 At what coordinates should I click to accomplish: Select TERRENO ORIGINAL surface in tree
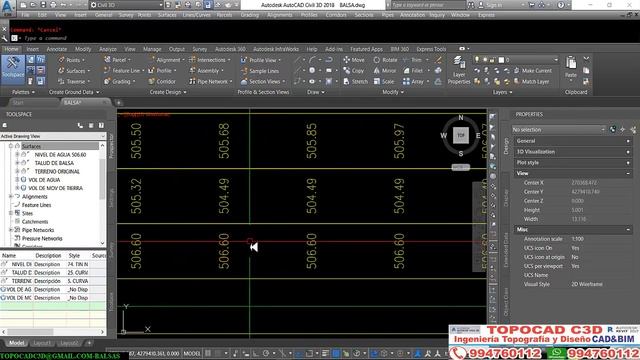pyautogui.click(x=57, y=171)
